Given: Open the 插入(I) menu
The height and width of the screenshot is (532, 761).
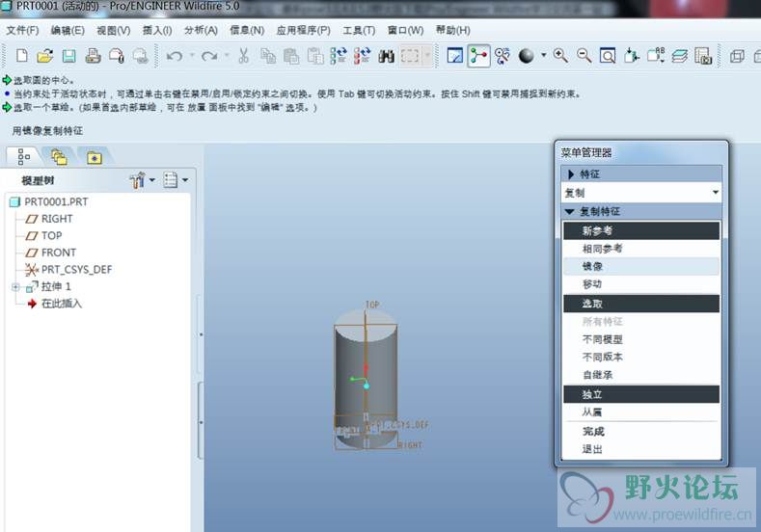Looking at the screenshot, I should 157,31.
